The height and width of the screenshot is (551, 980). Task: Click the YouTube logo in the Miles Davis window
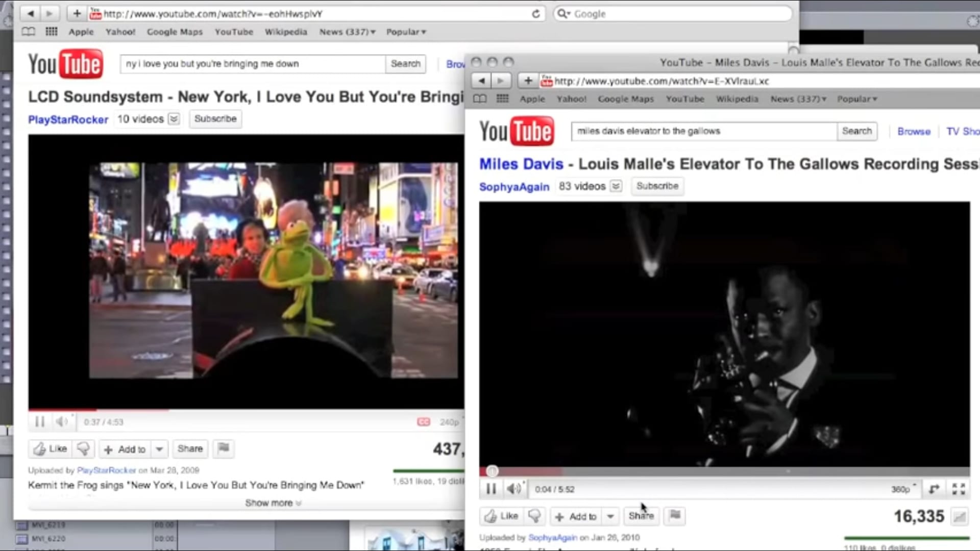click(516, 132)
